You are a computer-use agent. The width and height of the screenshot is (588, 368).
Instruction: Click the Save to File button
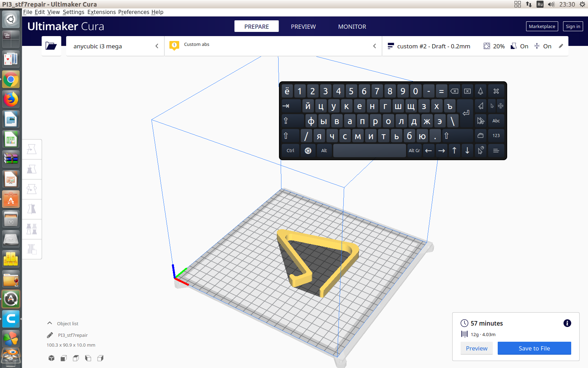tap(534, 348)
